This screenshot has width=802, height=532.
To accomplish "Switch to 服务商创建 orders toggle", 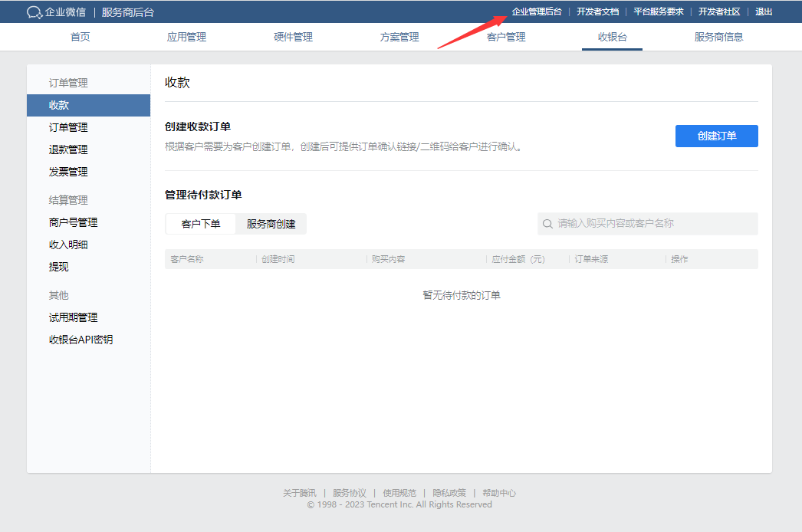I will [271, 224].
